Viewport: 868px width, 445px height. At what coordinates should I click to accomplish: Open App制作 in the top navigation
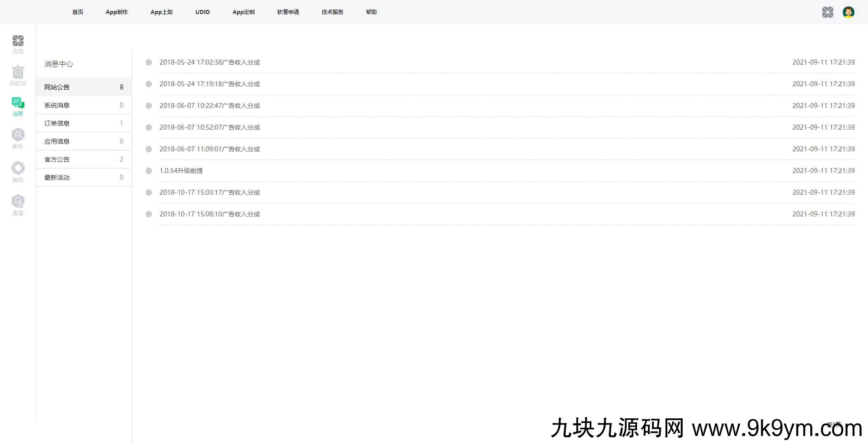117,12
